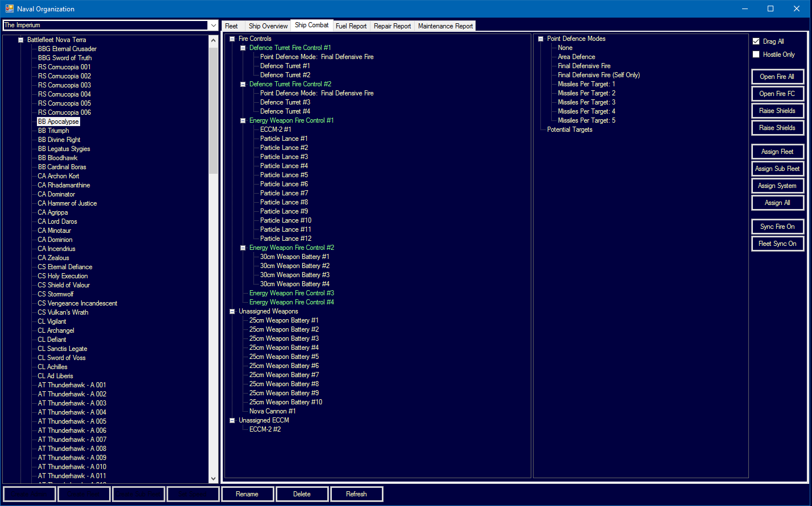Click the fleet tree scroll down arrow

point(213,479)
